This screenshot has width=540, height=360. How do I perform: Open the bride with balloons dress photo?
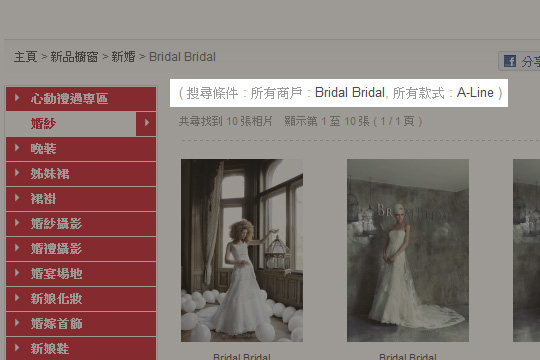(242, 250)
